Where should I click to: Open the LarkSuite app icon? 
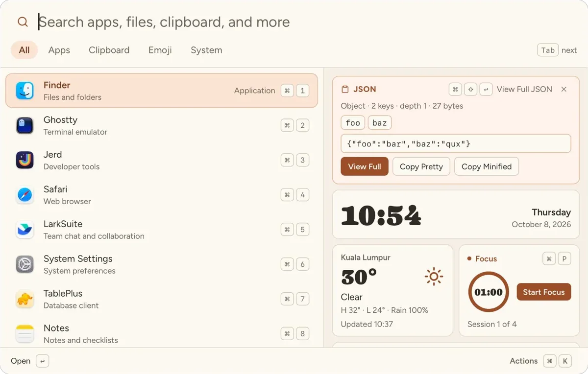pyautogui.click(x=24, y=230)
